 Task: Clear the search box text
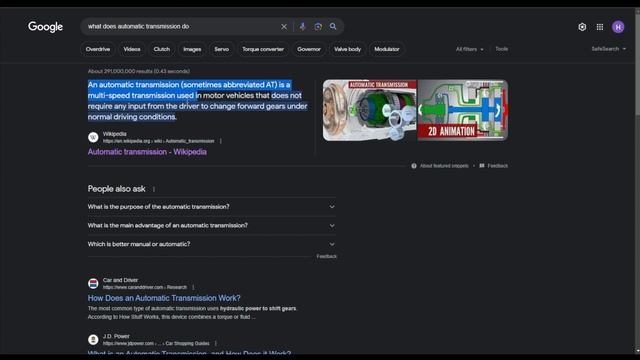[x=284, y=27]
